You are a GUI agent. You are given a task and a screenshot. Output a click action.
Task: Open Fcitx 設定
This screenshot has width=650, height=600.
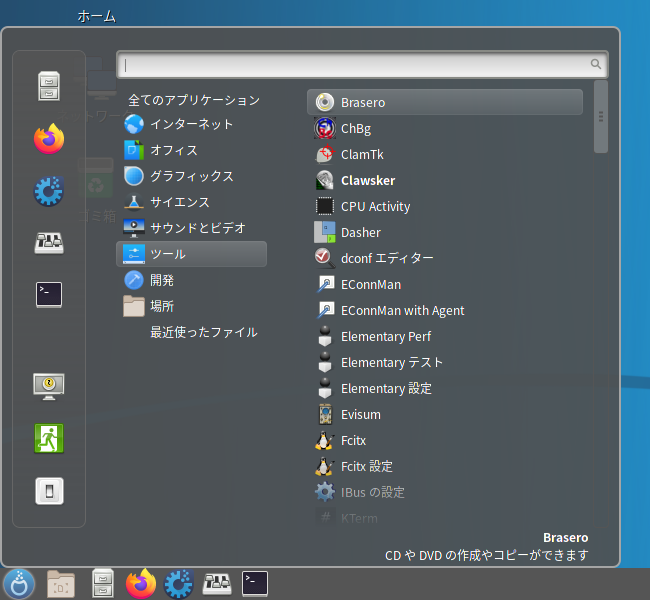[x=445, y=466]
